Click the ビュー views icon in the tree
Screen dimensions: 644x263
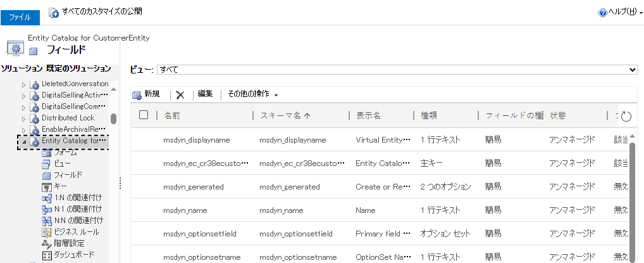(x=47, y=164)
